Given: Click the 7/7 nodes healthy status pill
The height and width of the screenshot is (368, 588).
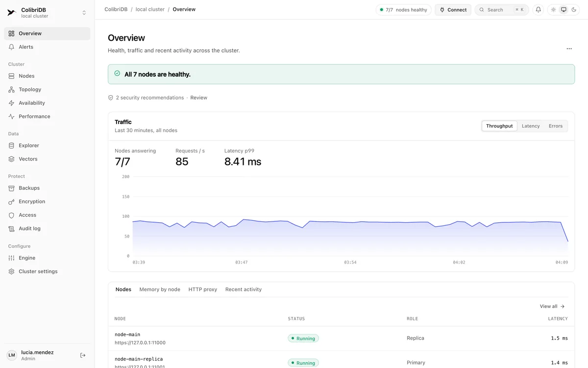Looking at the screenshot, I should pyautogui.click(x=404, y=10).
